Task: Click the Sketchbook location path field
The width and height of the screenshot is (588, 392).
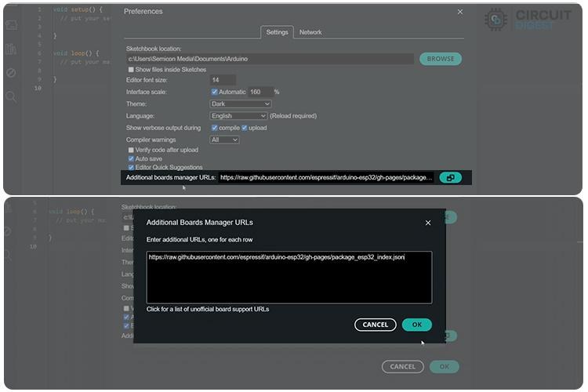Action: (270, 59)
